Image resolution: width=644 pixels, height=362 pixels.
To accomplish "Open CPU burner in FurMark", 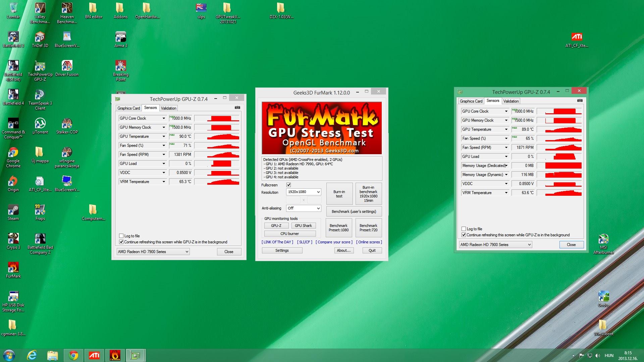I will tap(290, 234).
